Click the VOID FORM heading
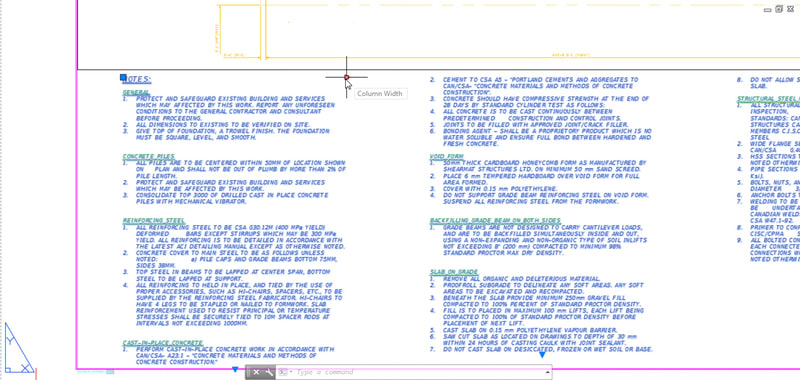 pos(447,157)
